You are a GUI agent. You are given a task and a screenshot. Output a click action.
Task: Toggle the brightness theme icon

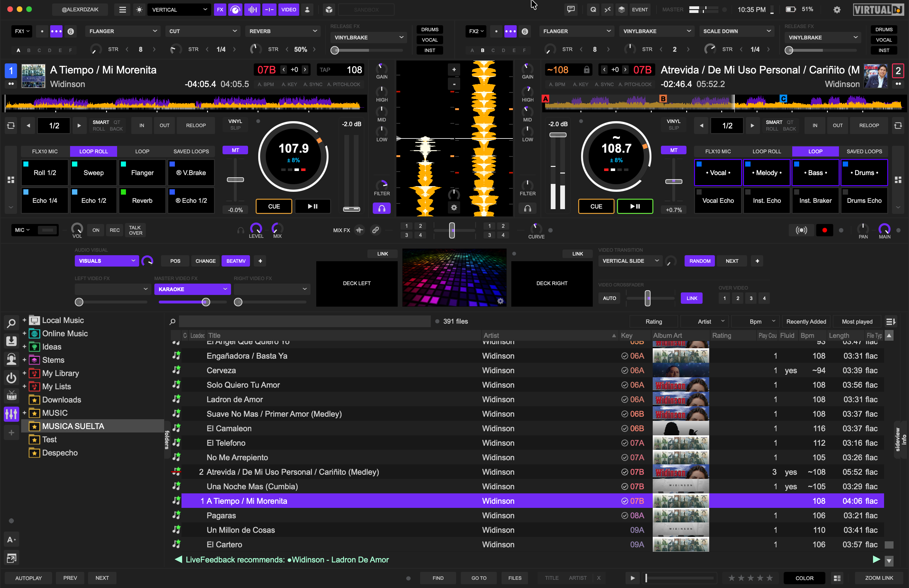click(140, 9)
